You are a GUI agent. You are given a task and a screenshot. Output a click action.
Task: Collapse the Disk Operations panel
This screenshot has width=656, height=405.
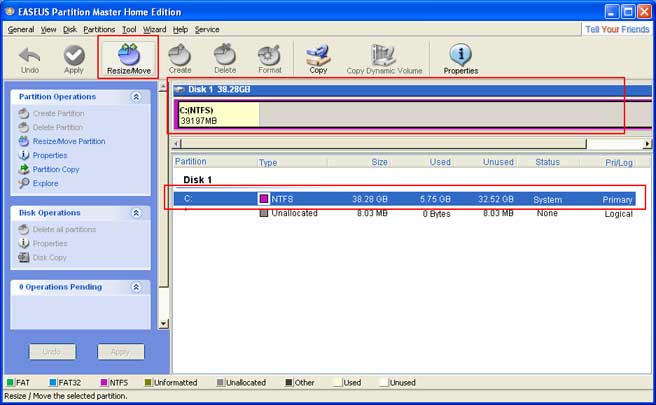point(136,213)
